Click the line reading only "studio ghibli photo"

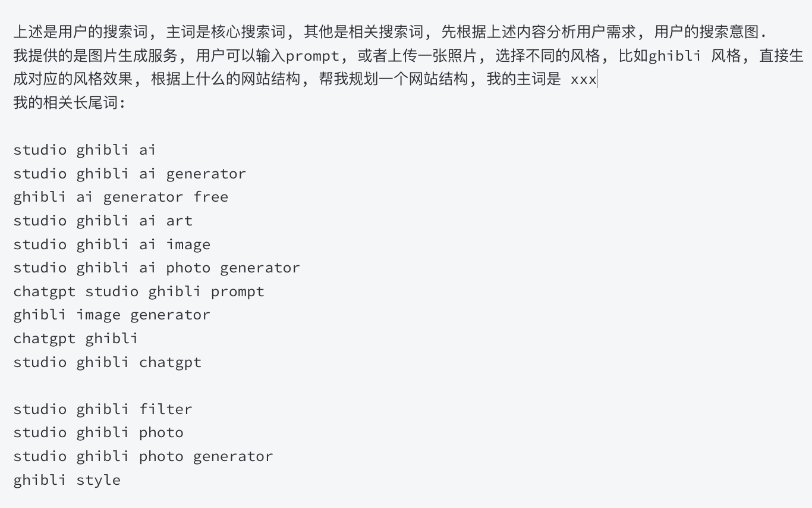[x=98, y=432]
